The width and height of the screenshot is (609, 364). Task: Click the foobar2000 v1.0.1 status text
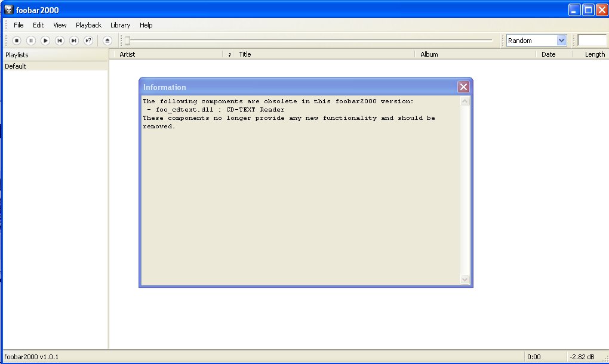click(x=32, y=357)
